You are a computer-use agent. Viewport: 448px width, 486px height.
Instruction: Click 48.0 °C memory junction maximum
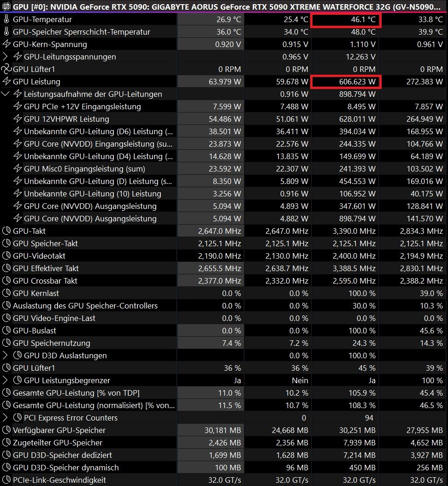pyautogui.click(x=363, y=32)
